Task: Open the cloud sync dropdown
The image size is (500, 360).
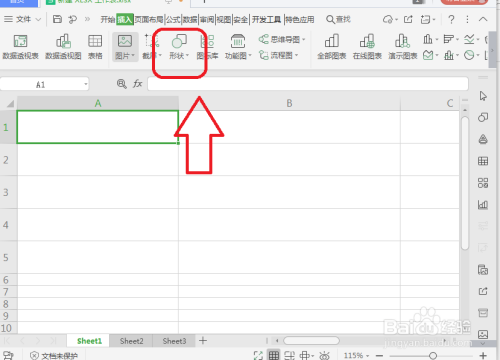Action: point(390,19)
